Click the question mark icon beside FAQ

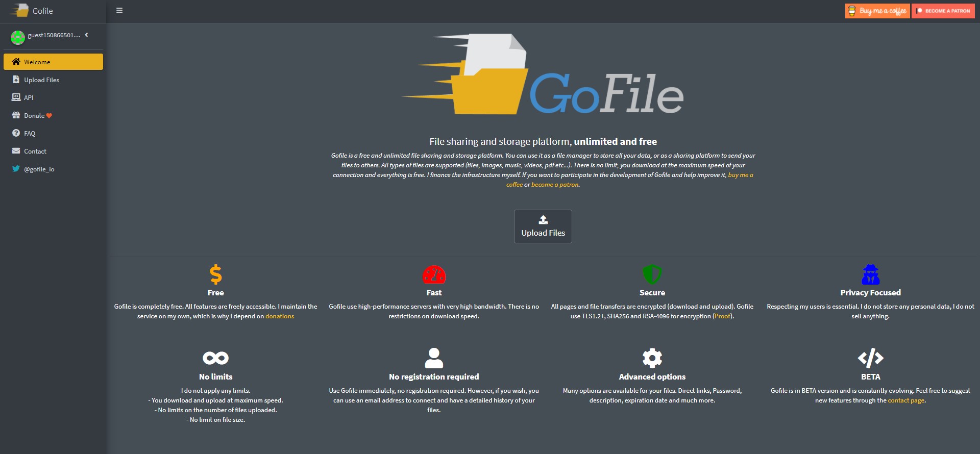pos(16,133)
